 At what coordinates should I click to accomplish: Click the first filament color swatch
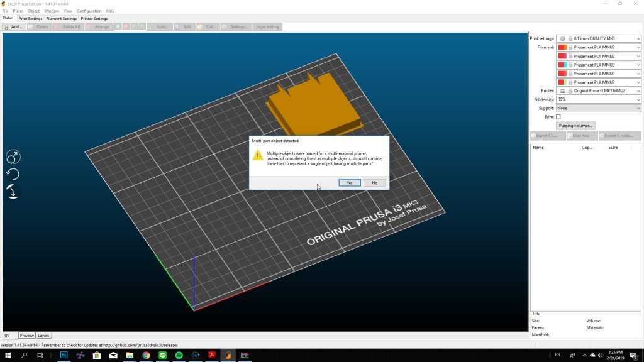563,48
